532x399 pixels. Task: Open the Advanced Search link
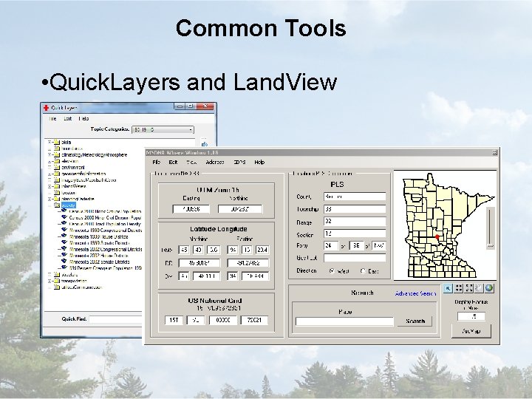tap(415, 293)
